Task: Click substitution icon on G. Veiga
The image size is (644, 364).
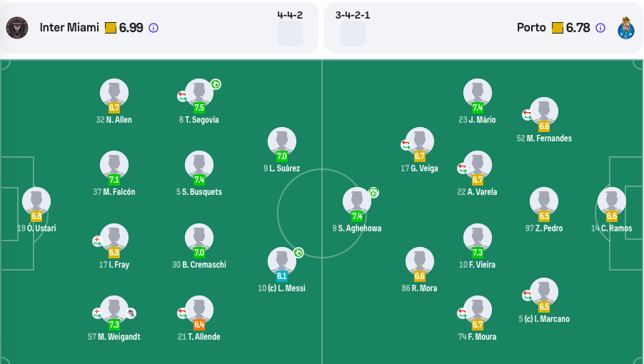Action: (x=406, y=144)
